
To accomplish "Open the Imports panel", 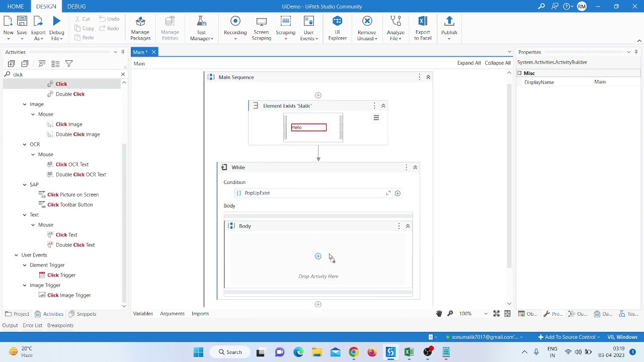I will point(200,314).
